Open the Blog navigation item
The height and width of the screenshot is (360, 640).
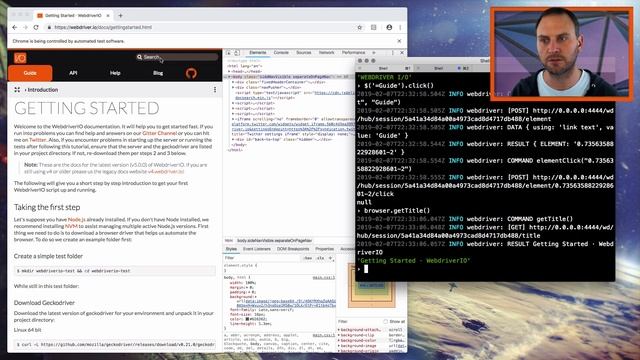tap(158, 73)
